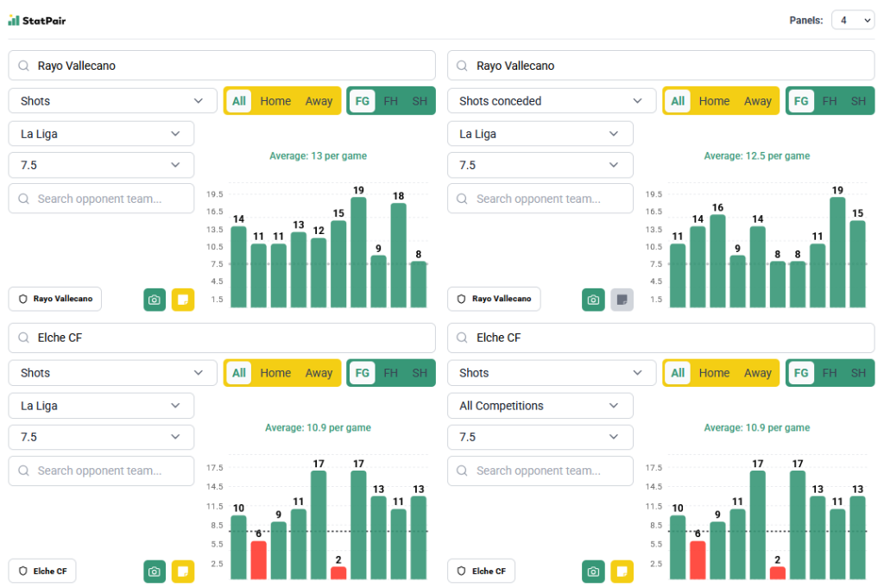The width and height of the screenshot is (884, 588).
Task: Click camera icon in Rayo Vallecano Shots conceded panel
Action: click(x=593, y=300)
